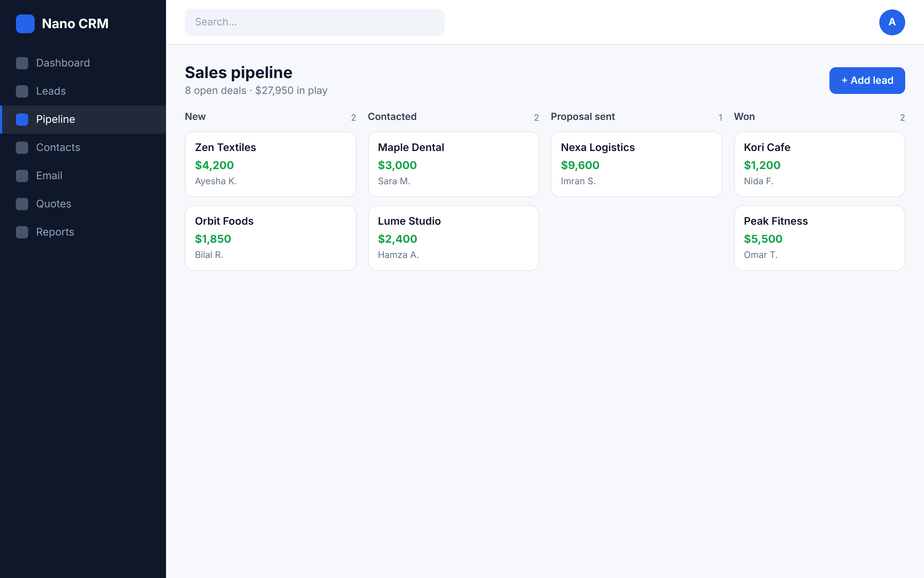Click the Quotes sidebar icon
The image size is (924, 578).
22,204
